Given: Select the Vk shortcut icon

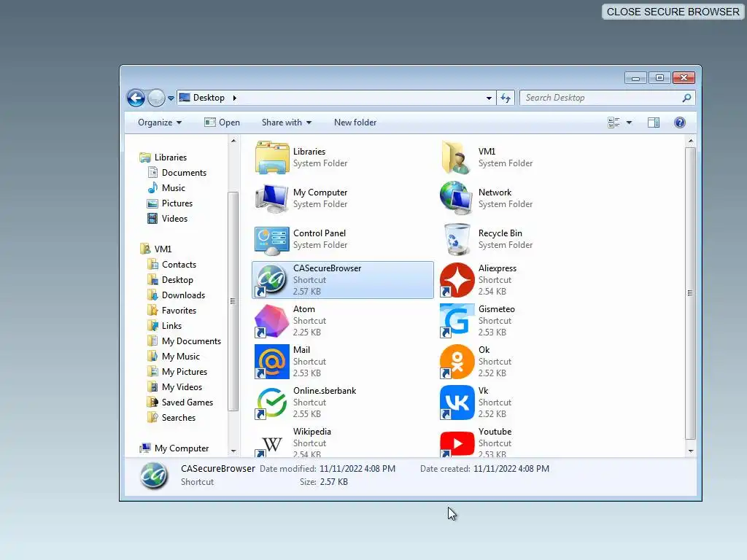Looking at the screenshot, I should (457, 402).
